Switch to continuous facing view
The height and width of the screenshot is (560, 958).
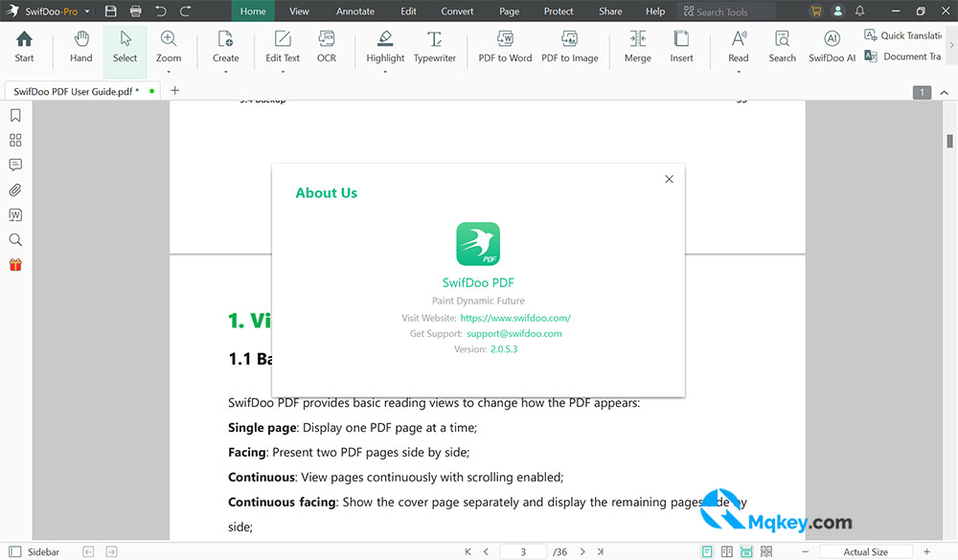766,552
